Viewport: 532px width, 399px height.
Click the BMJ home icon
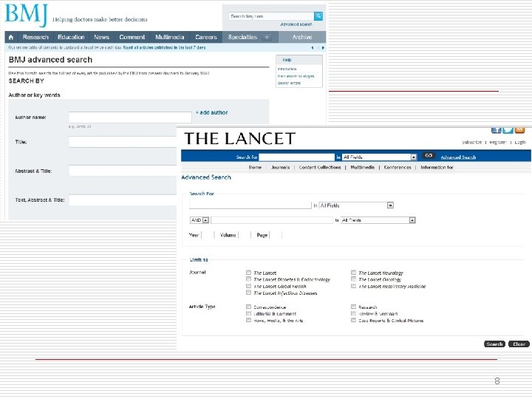[11, 38]
